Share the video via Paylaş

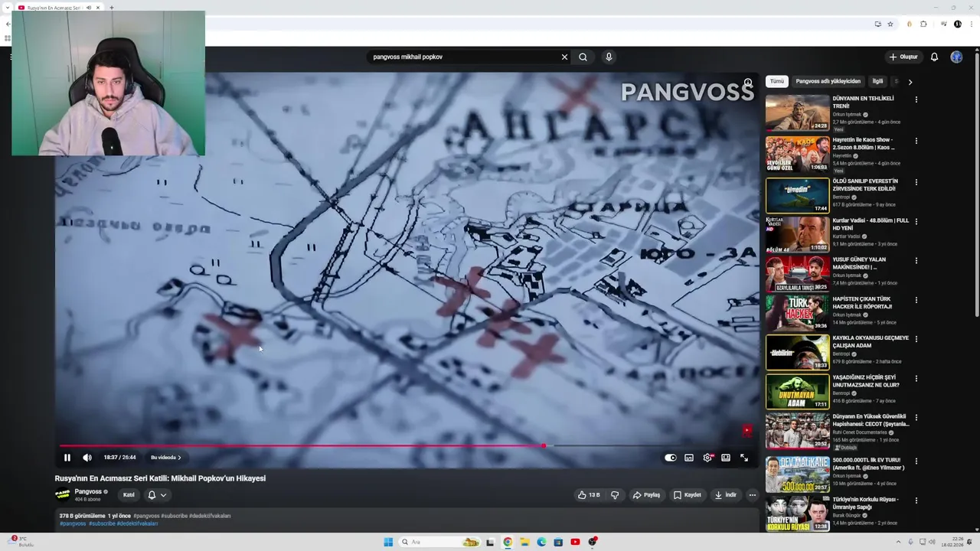pos(646,495)
